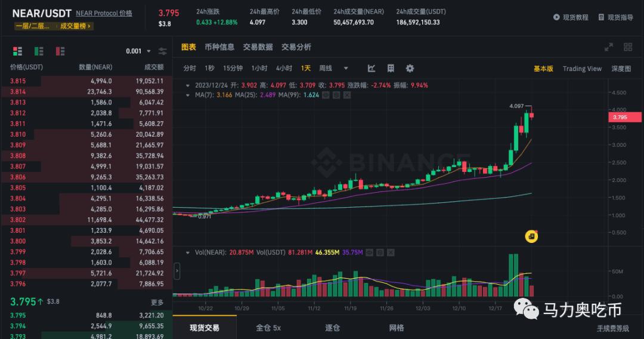The image size is (644, 339).
Task: Toggle order book display settings sliders
Action: (163, 51)
